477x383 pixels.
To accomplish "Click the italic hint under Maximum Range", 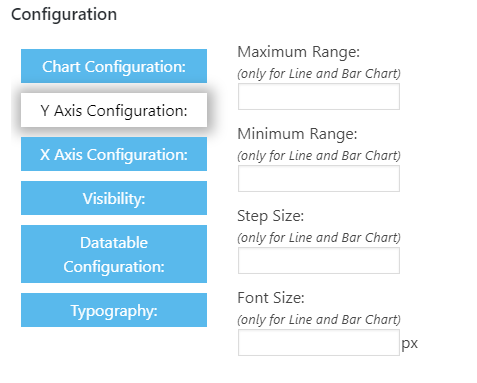I will (x=319, y=74).
